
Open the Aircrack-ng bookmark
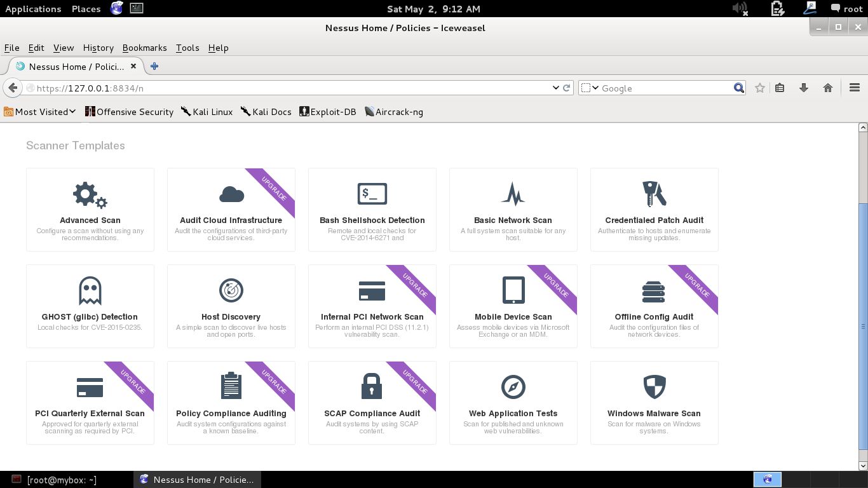point(393,112)
